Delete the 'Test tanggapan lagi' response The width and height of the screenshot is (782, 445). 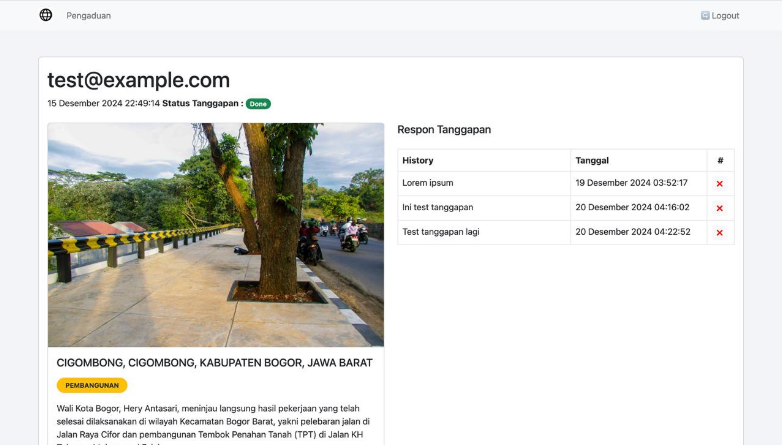tap(719, 232)
